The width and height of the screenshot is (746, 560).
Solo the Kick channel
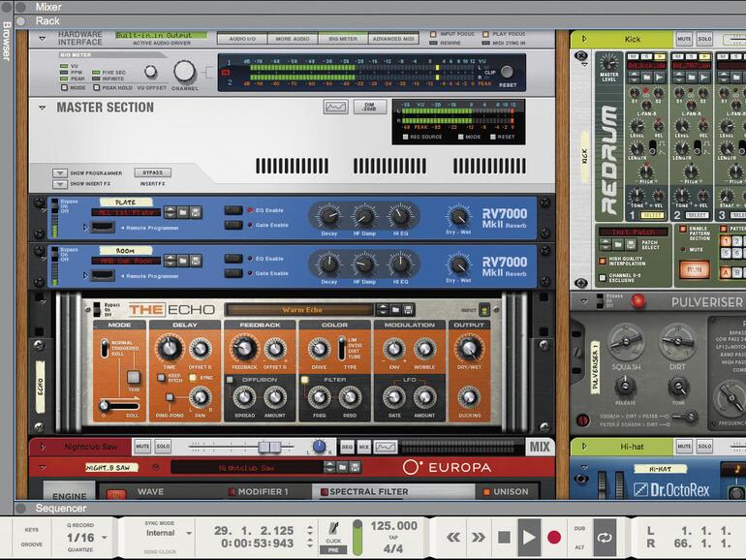[x=704, y=39]
